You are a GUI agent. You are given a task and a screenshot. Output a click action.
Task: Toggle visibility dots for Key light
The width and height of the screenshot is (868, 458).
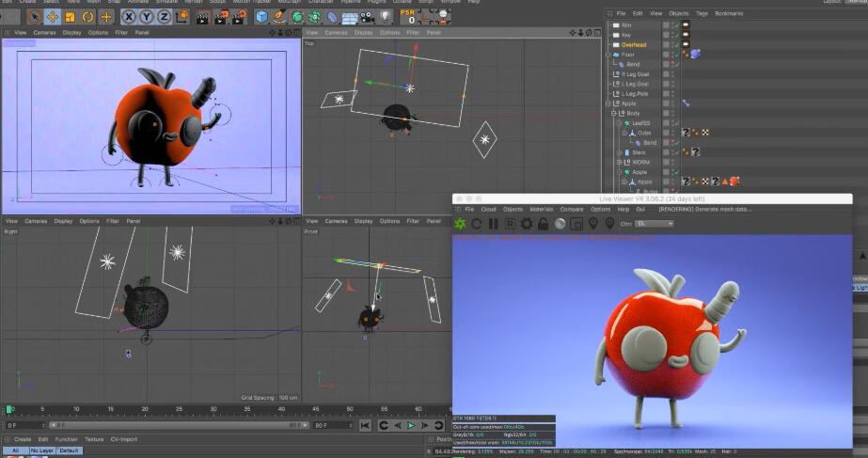[x=673, y=35]
